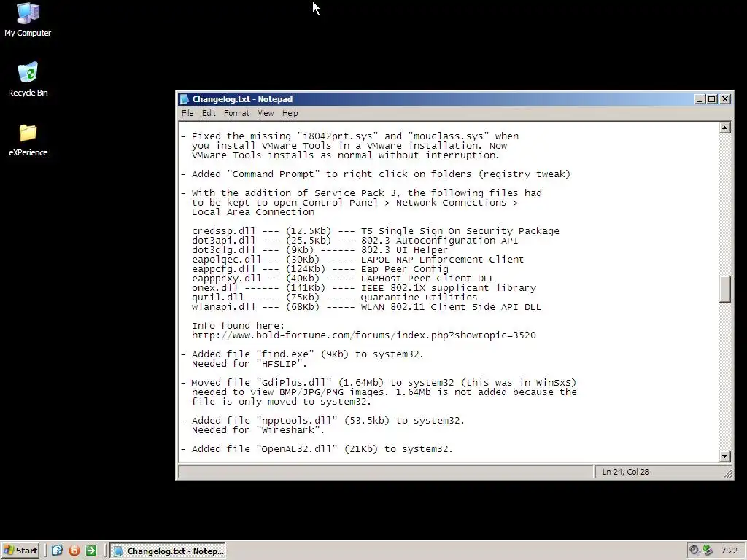Launch first quick launch icon beside Start
Screen dimensions: 747x560
pos(57,551)
